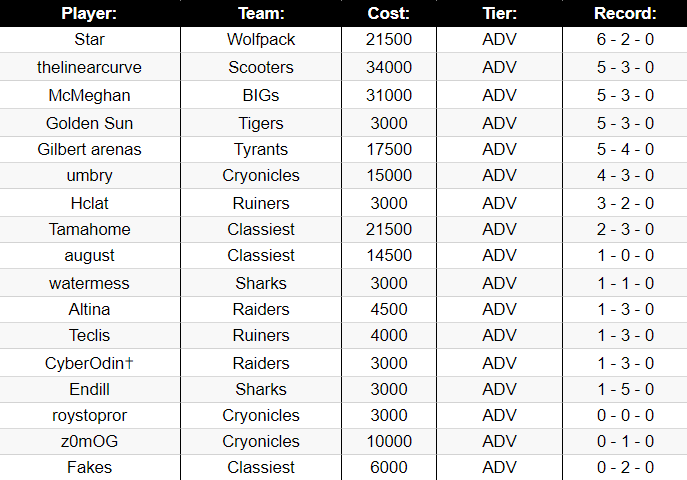Screen dimensions: 687x480
Task: Select the 6 - 2 - 0 record cell
Action: [x=625, y=39]
